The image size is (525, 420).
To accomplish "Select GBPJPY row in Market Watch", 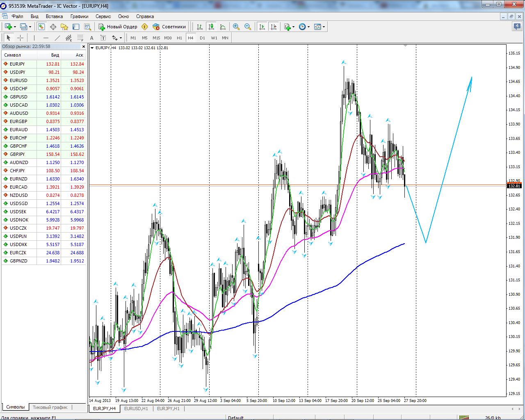I will click(17, 154).
